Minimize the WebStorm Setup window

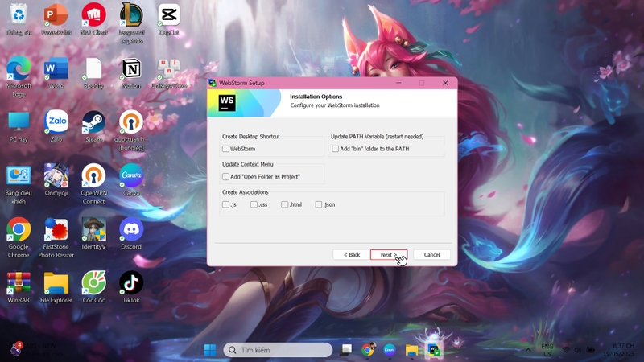tap(398, 83)
